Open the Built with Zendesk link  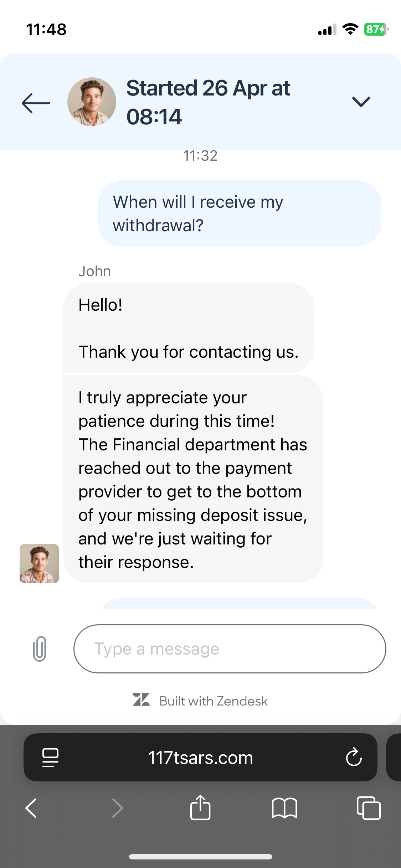click(x=213, y=701)
